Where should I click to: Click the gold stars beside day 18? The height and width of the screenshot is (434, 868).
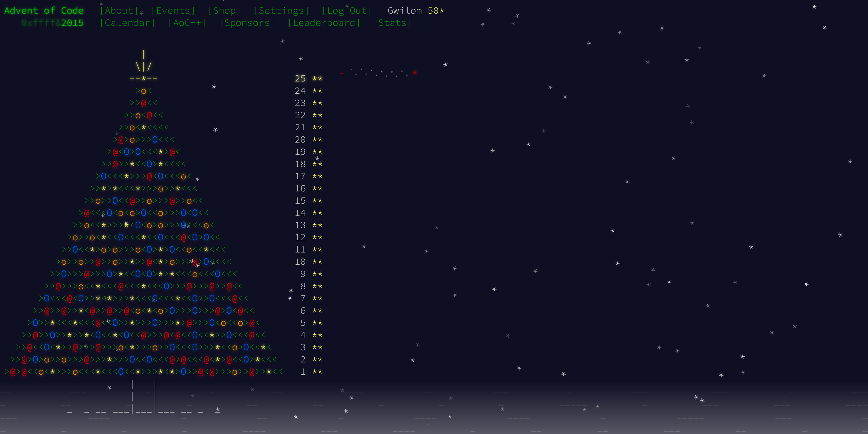coord(317,164)
